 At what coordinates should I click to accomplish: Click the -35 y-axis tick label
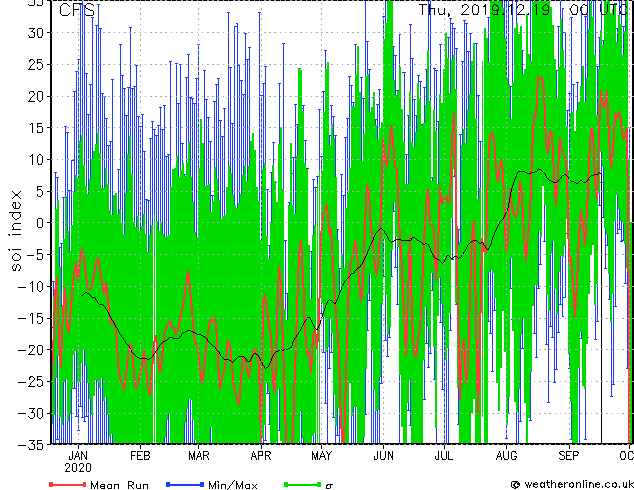pyautogui.click(x=32, y=445)
